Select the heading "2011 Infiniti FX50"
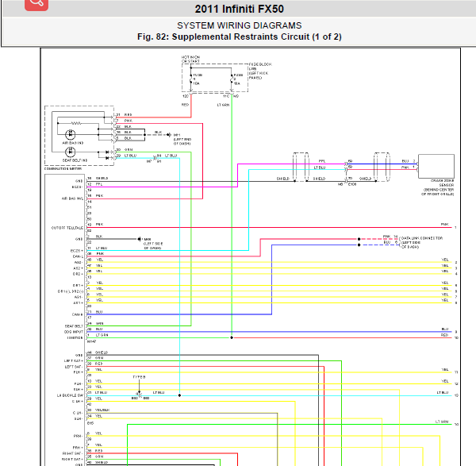This screenshot has height=466, width=476. click(240, 9)
